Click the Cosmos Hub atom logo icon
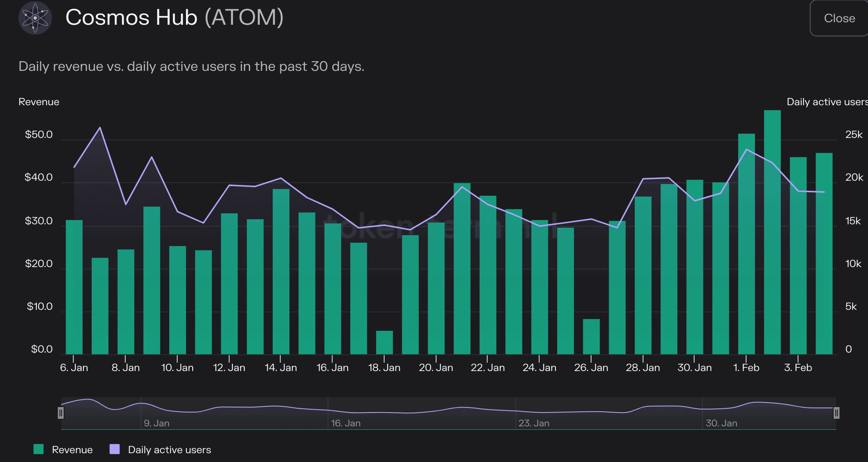The width and height of the screenshot is (868, 462). point(35,18)
